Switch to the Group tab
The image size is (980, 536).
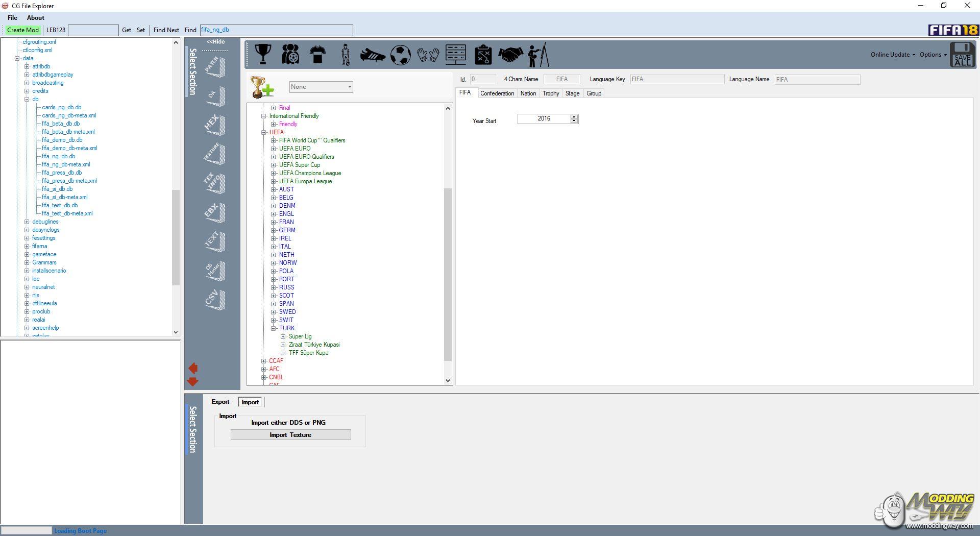(594, 93)
